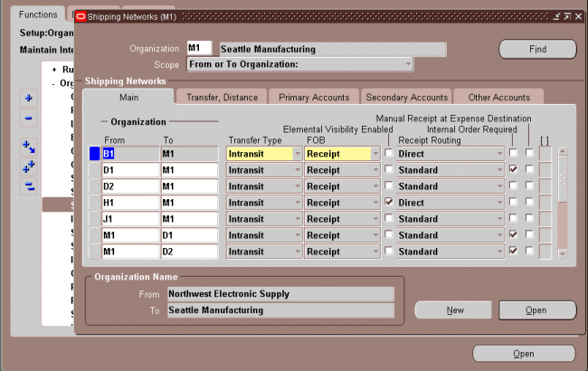
Task: Click the down arrow of the shipping networks scrollbar
Action: 562,253
